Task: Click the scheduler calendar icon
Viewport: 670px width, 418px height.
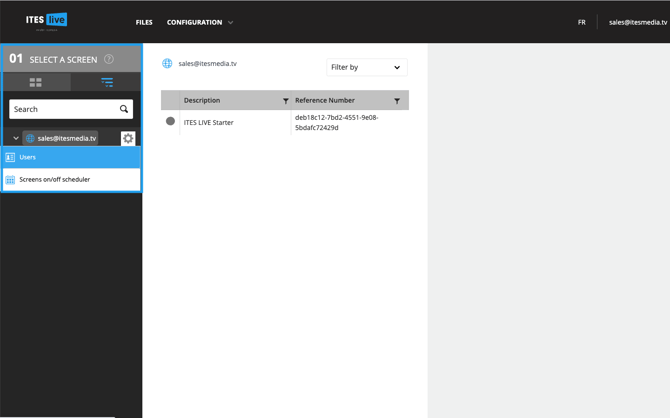Action: 10,180
